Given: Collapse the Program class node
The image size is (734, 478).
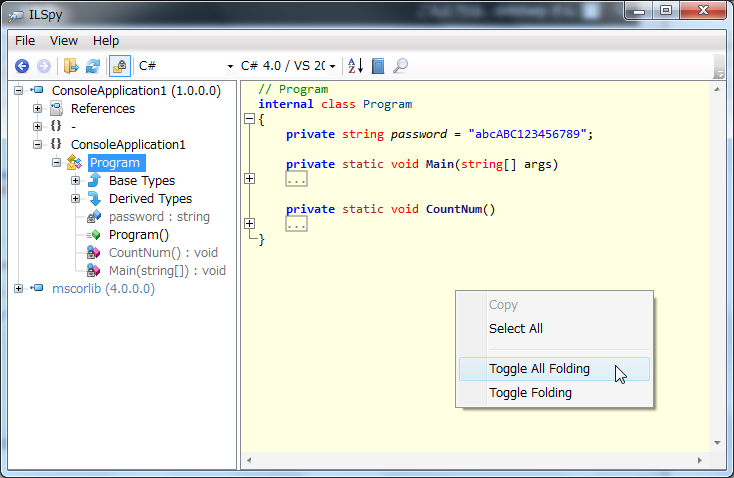Looking at the screenshot, I should click(57, 162).
